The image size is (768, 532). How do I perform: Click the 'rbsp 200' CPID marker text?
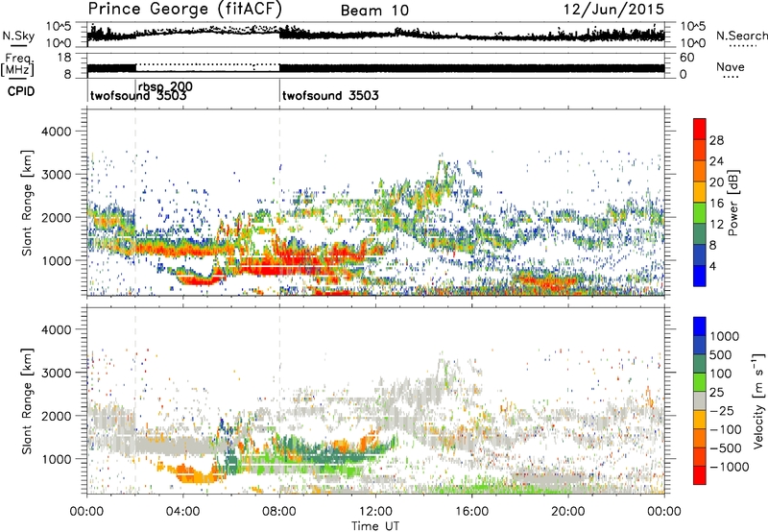[165, 86]
